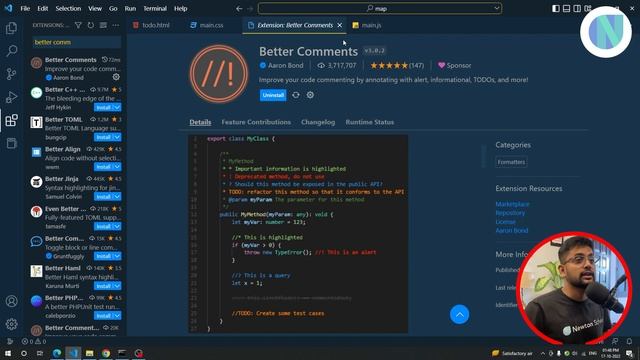Open the File menu

coord(25,9)
